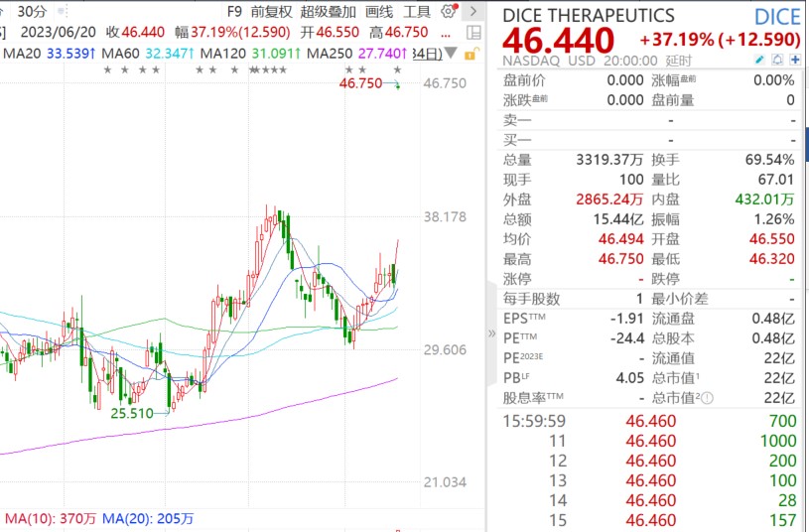
Task: Click the 卖一 ask row
Action: [x=649, y=120]
